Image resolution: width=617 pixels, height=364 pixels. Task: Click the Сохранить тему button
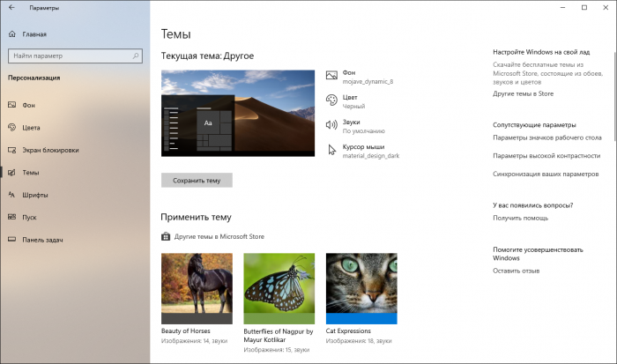[197, 180]
